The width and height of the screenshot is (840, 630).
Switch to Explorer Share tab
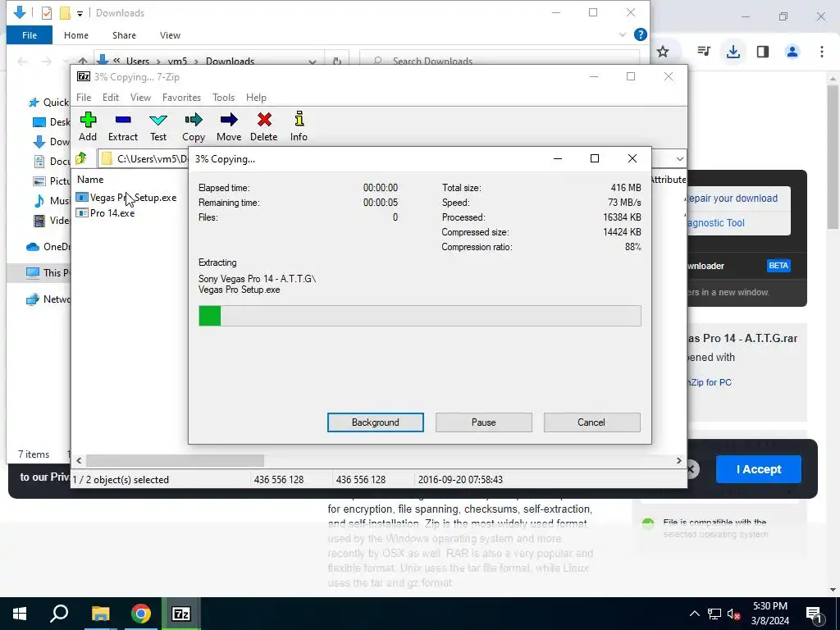[124, 35]
